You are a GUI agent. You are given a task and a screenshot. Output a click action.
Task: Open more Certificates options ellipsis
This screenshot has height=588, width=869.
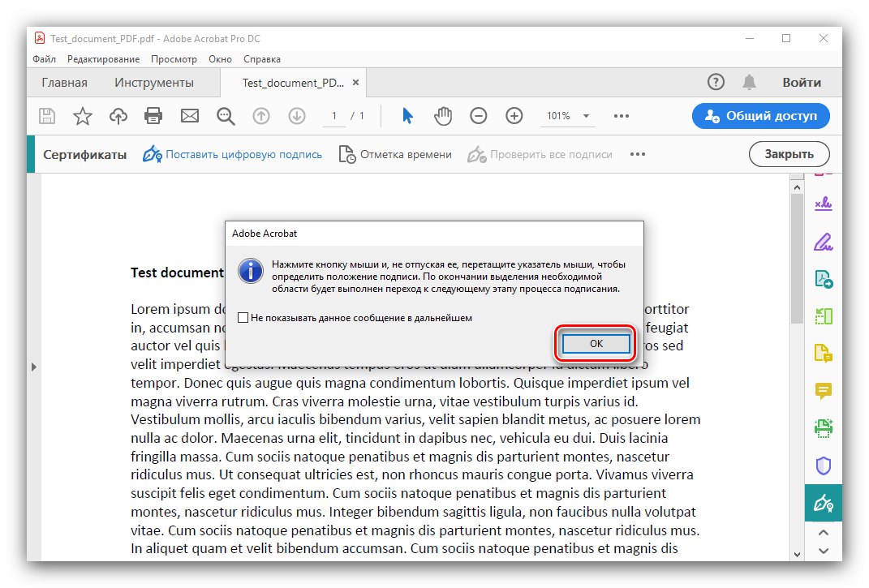click(x=637, y=154)
